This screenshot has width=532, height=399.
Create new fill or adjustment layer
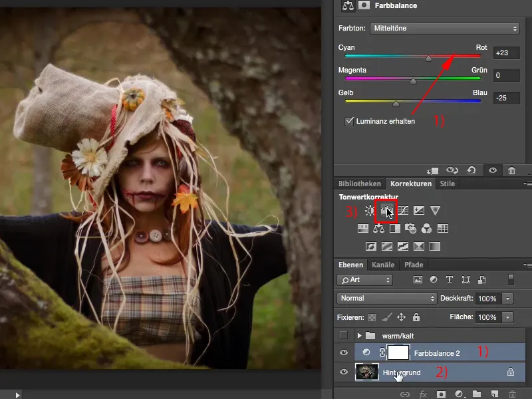(x=459, y=394)
